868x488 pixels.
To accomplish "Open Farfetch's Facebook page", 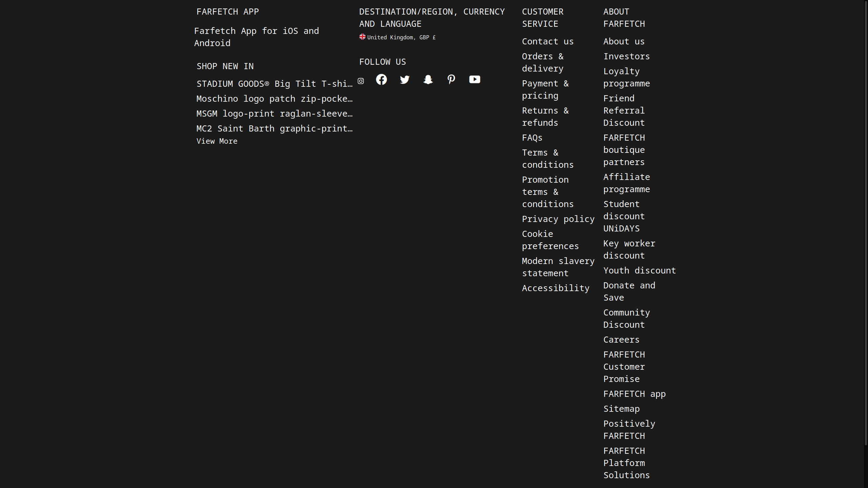I will tap(381, 79).
